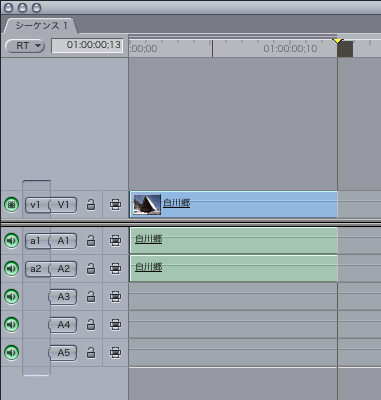Lock the A4 audio track
This screenshot has width=381, height=400.
coord(91,324)
